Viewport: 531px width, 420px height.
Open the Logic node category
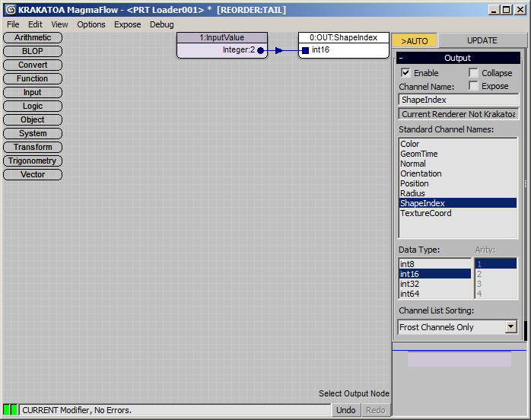coord(33,106)
